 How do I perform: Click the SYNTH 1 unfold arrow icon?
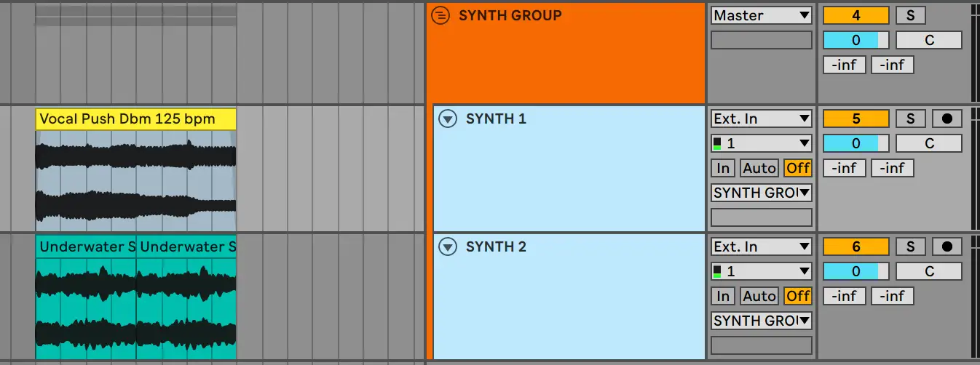tap(447, 119)
